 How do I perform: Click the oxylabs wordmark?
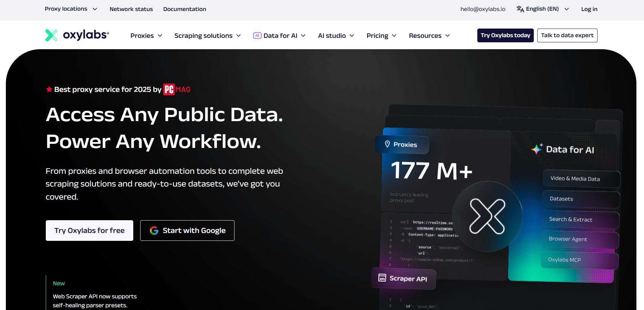(x=86, y=35)
